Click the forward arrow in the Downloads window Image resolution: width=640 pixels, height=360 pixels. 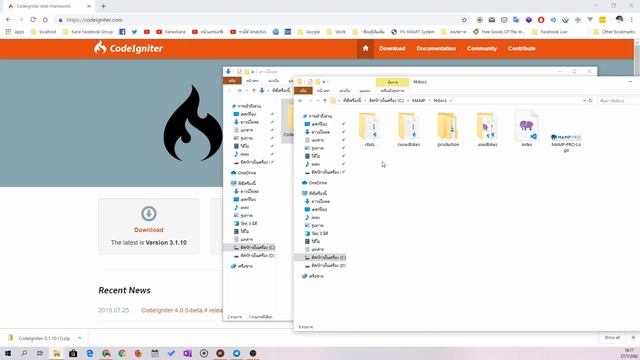click(x=239, y=90)
